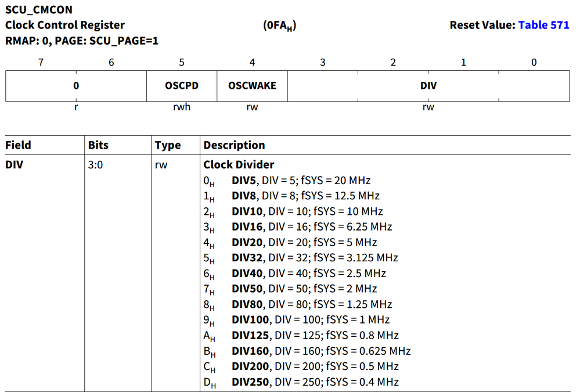
Task: Click bit number 7 label
Action: click(41, 62)
